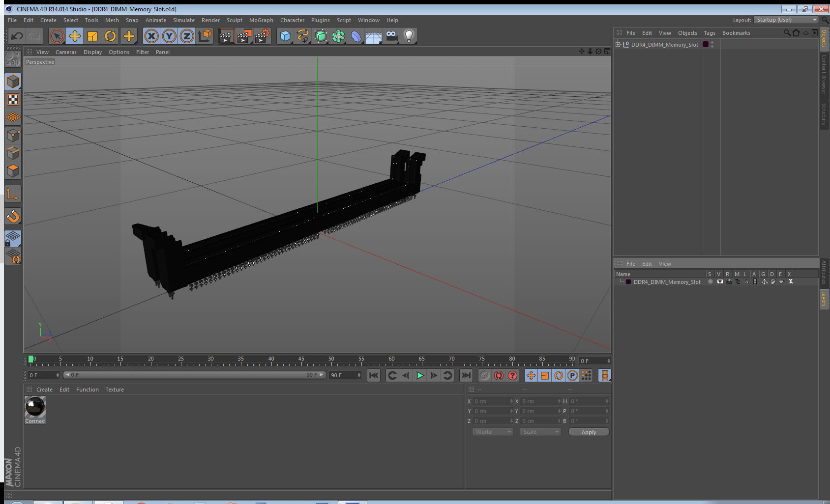The width and height of the screenshot is (830, 504).
Task: Open Object Manager Tags menu
Action: point(709,33)
